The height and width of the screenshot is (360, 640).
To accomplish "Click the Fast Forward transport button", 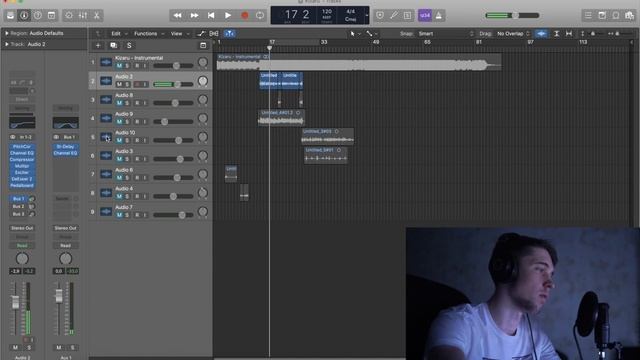I will tap(194, 16).
